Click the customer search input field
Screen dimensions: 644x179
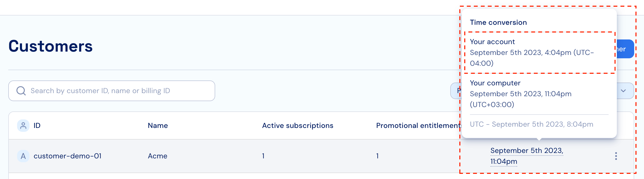112,91
